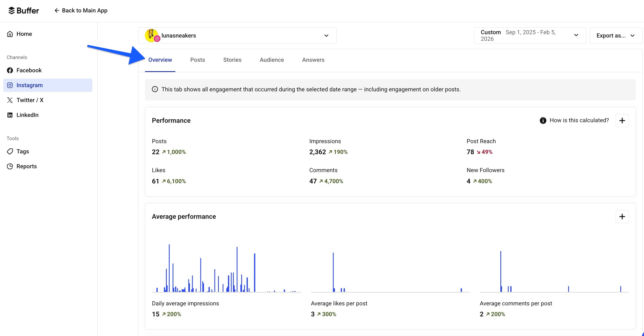
Task: Click the plus button in Average performance card
Action: 622,217
